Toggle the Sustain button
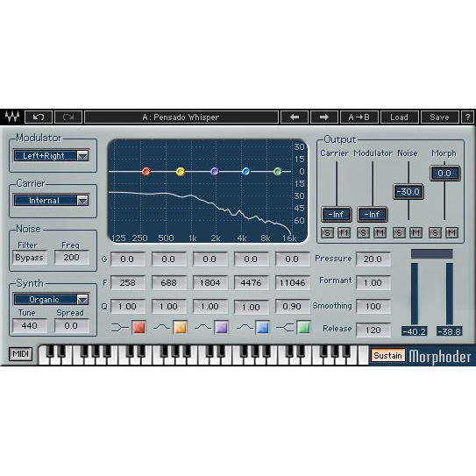The image size is (476, 476). pos(388,355)
